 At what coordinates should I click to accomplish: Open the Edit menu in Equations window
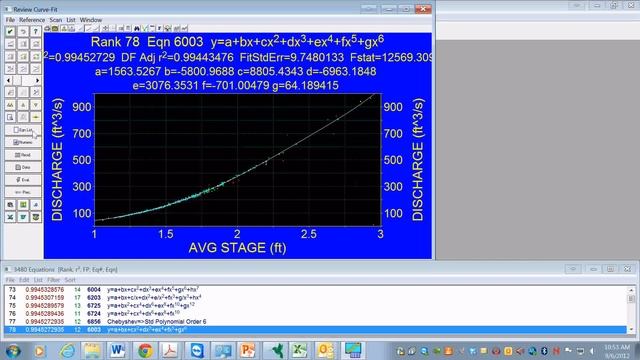[24, 280]
